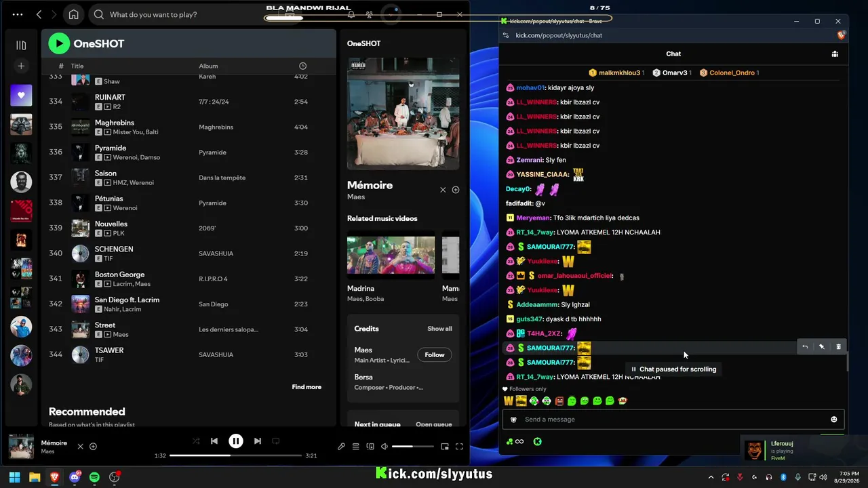The image size is (868, 488).
Task: Open Spotify Home
Action: click(x=73, y=14)
